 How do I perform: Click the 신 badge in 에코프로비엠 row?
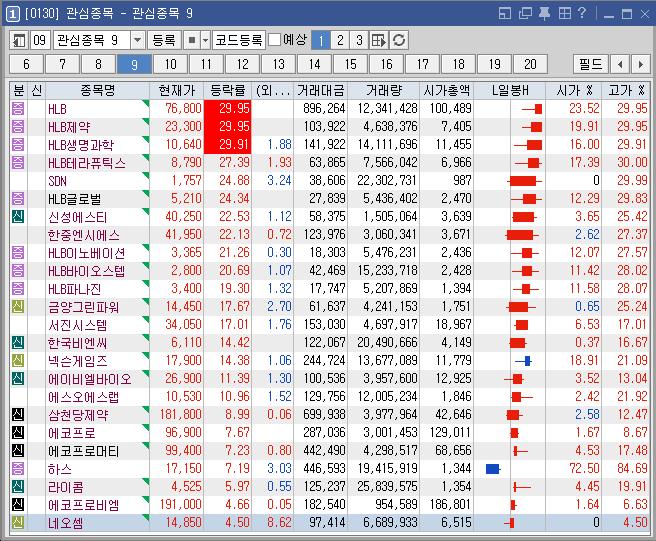(x=18, y=504)
